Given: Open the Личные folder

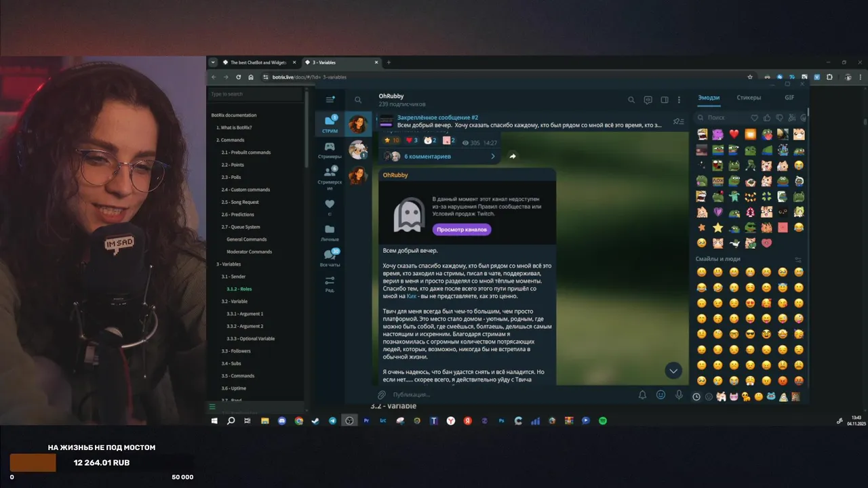Looking at the screenshot, I should pyautogui.click(x=330, y=233).
